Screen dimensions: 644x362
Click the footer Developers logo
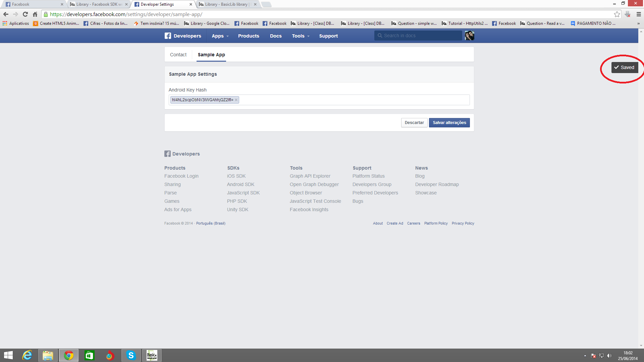point(182,154)
